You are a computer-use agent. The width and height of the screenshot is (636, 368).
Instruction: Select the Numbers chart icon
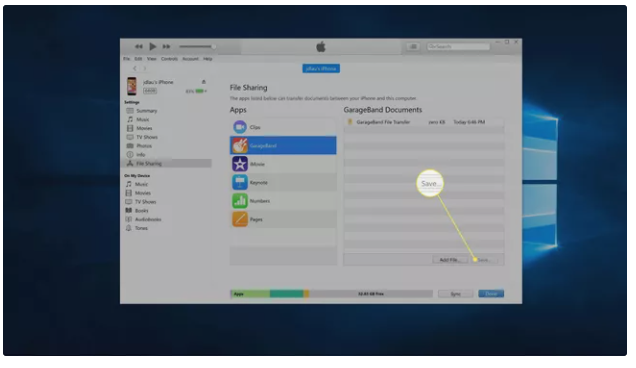click(x=240, y=201)
